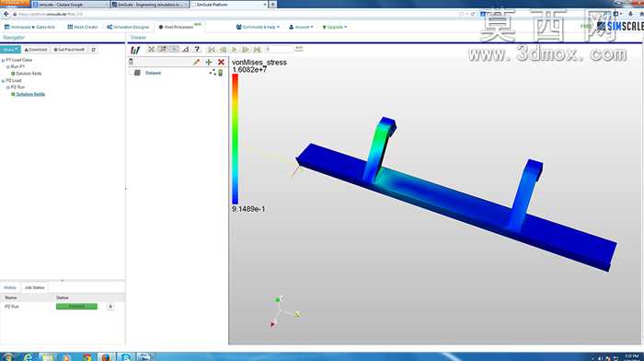Click the angle measurement triangle toolbar icon
Image resolution: width=644 pixels, height=361 pixels.
pyautogui.click(x=186, y=50)
